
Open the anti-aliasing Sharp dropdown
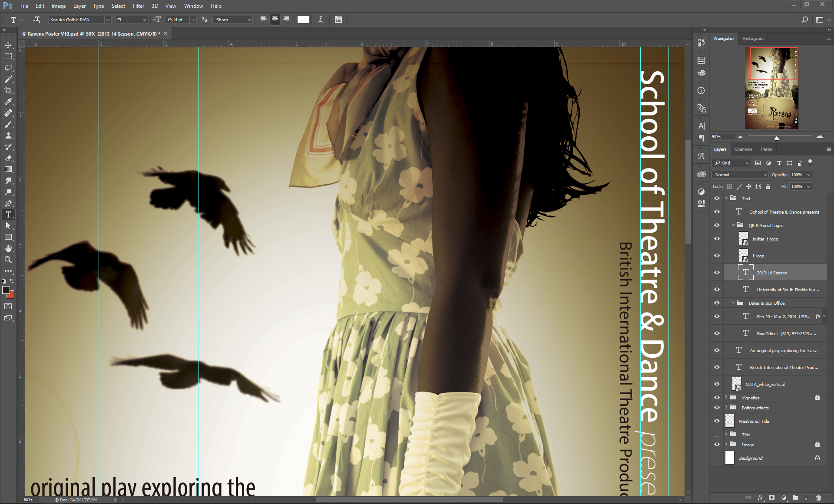point(233,20)
